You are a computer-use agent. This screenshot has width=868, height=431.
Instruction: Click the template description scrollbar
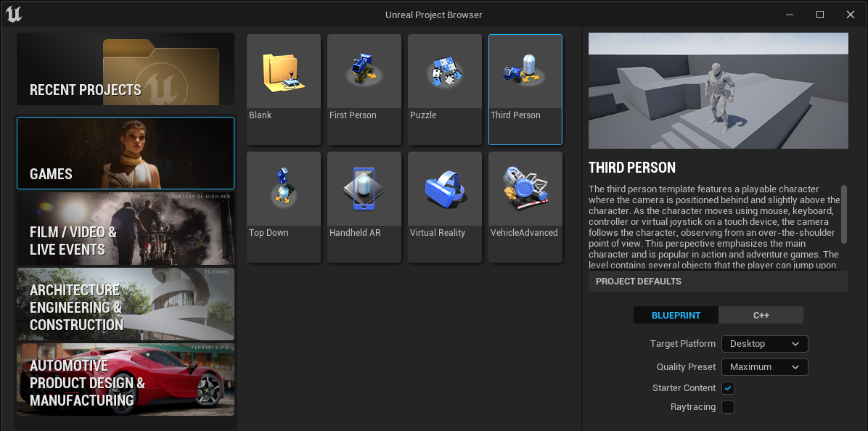click(x=843, y=214)
